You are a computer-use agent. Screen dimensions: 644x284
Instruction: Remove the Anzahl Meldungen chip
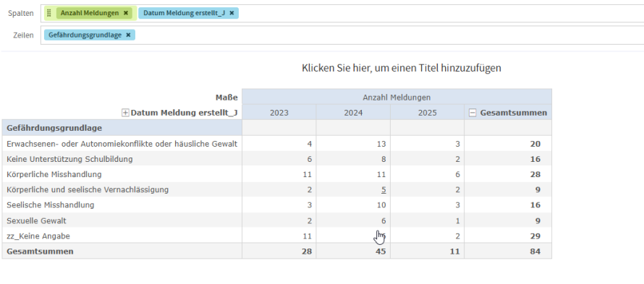click(x=126, y=13)
